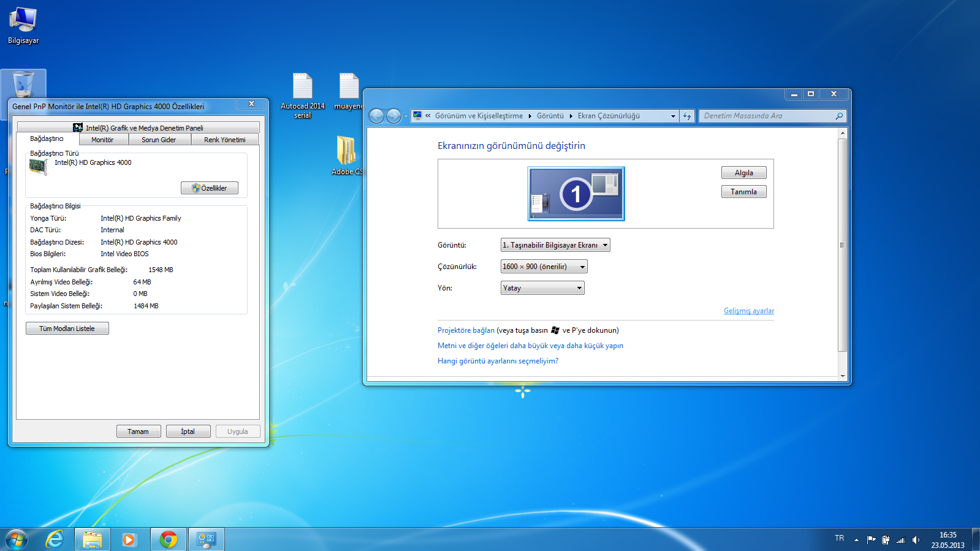Switch to the Monitör tab
The width and height of the screenshot is (980, 551).
102,140
